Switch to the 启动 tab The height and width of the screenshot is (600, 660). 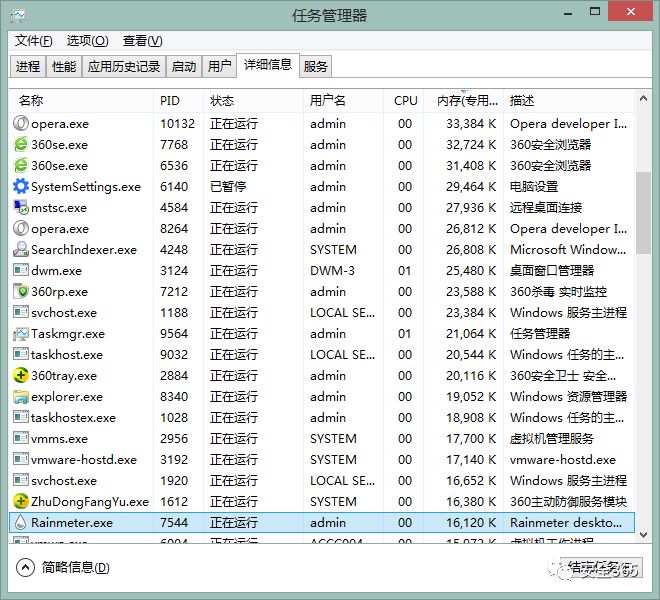tap(184, 66)
